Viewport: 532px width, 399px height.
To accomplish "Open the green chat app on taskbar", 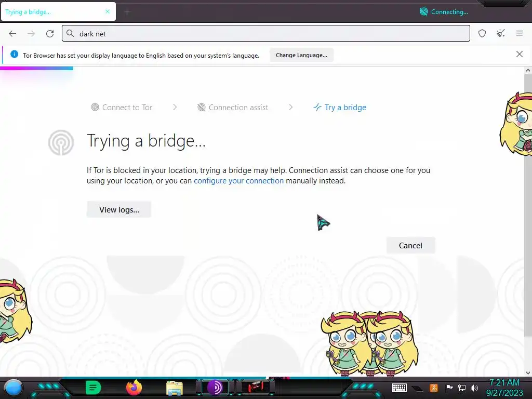I will coord(93,388).
